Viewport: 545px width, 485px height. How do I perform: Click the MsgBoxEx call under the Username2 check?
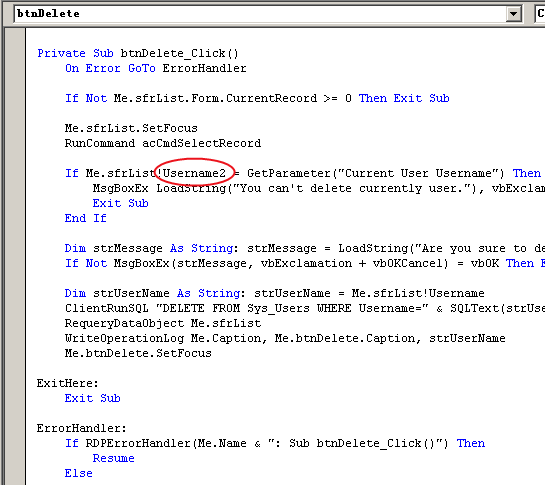coord(120,188)
